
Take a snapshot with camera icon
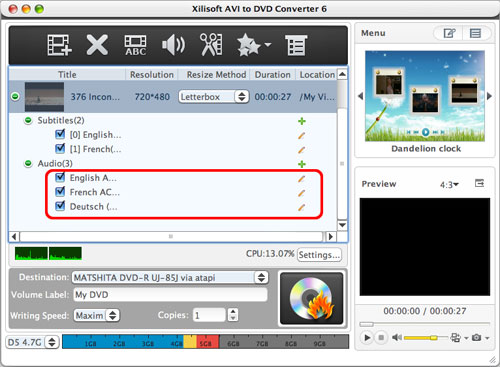coord(477,338)
